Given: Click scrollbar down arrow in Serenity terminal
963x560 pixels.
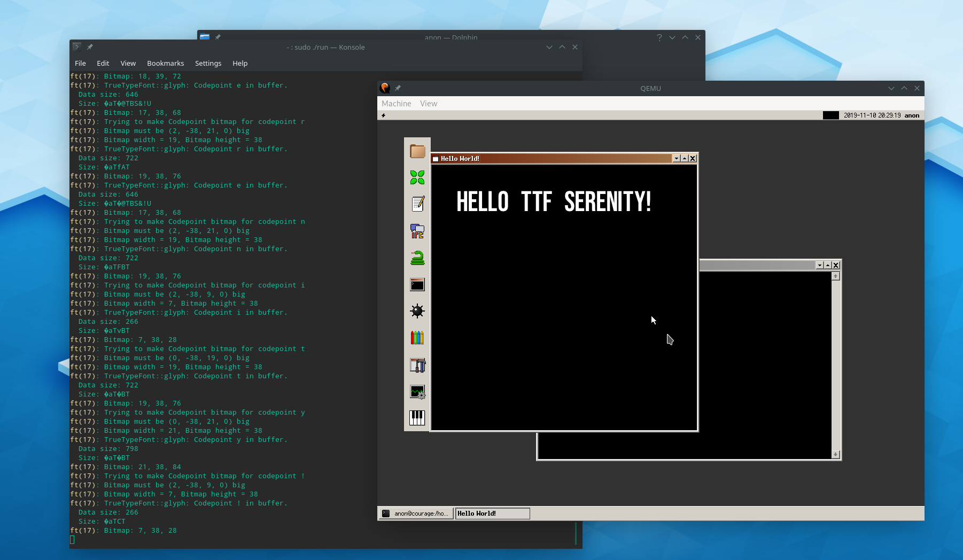Looking at the screenshot, I should (836, 455).
